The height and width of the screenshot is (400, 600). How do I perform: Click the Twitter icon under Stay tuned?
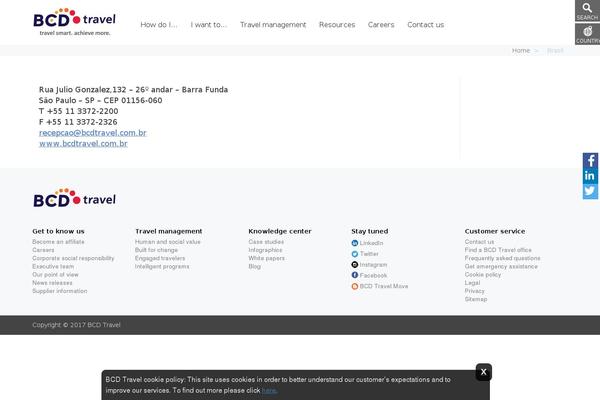point(355,254)
